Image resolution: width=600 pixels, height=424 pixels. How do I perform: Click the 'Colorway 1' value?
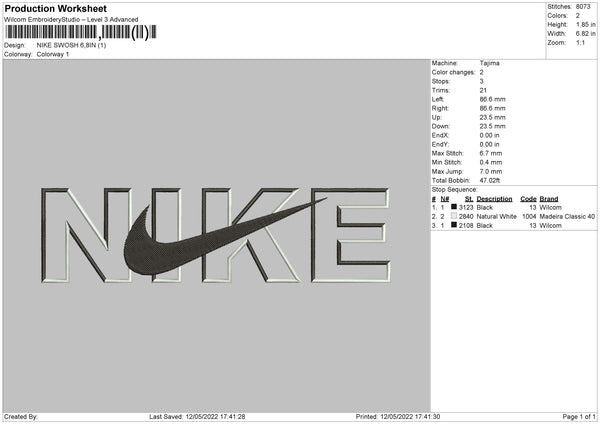click(53, 54)
